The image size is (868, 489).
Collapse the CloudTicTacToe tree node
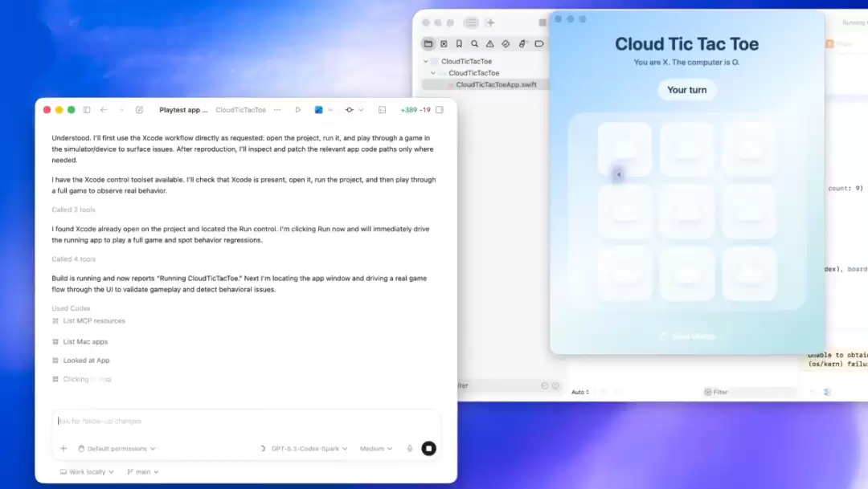[x=427, y=60]
